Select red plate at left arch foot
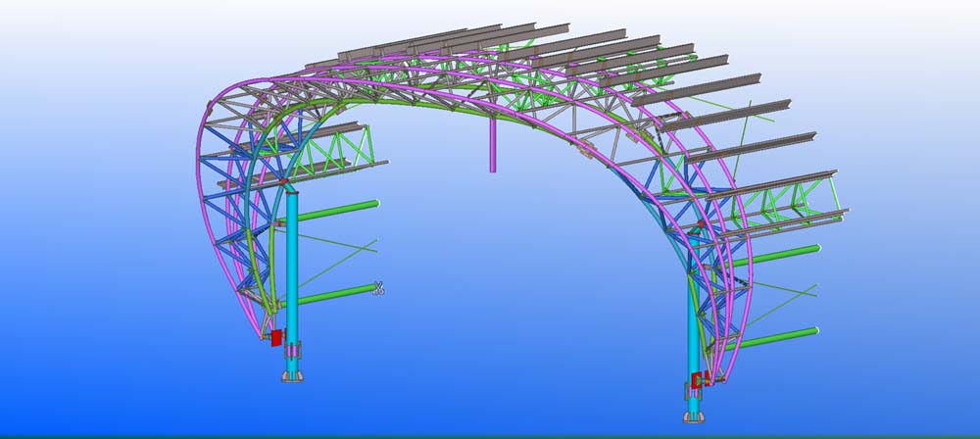 (x=276, y=337)
